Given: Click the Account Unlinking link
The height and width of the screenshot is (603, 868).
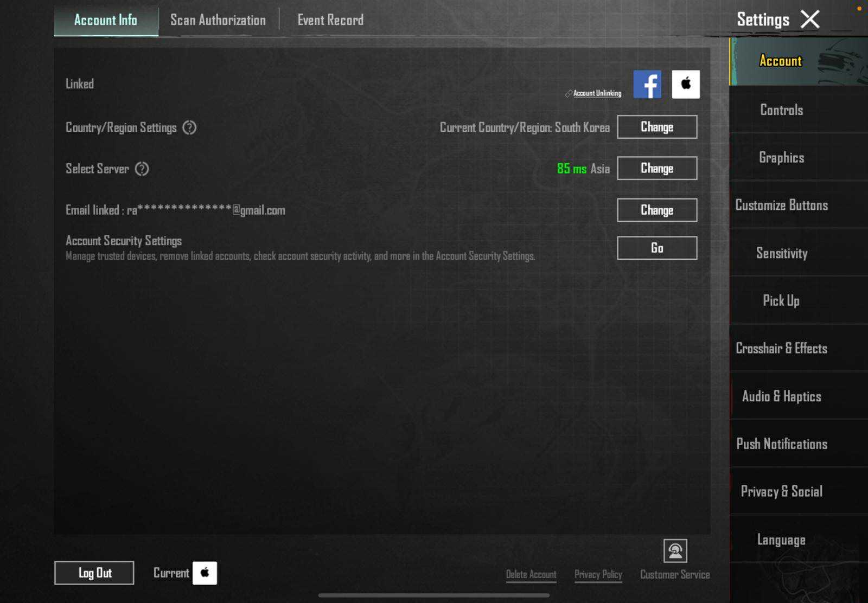Looking at the screenshot, I should [597, 93].
